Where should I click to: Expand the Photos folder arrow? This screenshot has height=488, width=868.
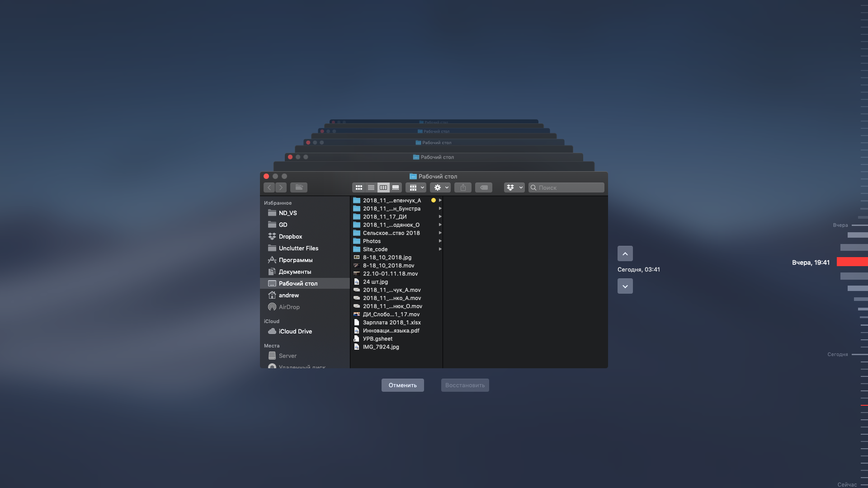(440, 241)
